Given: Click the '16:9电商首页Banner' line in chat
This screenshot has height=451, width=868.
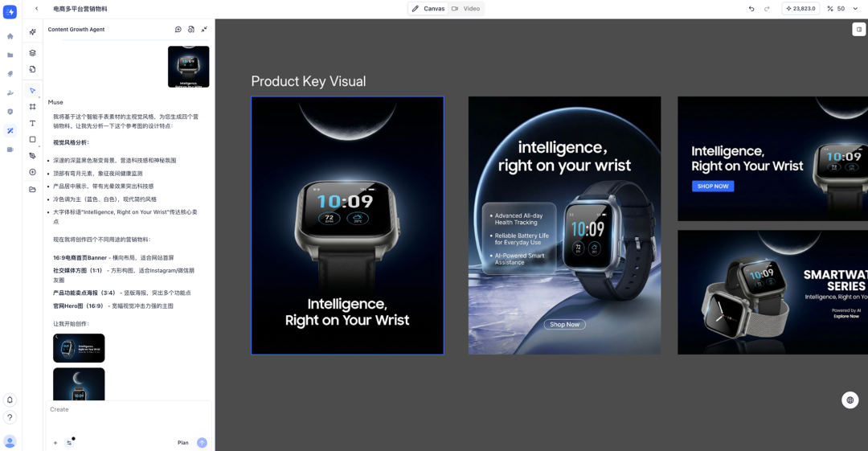Looking at the screenshot, I should point(113,257).
